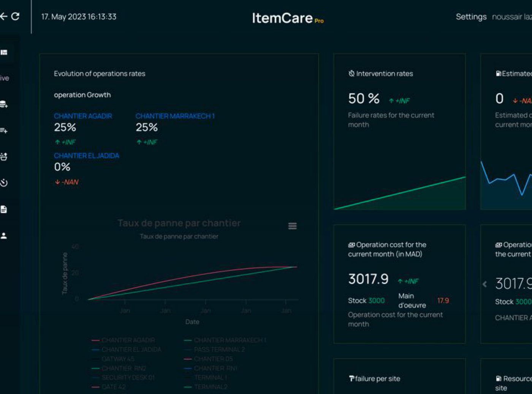This screenshot has width=532, height=394.
Task: Open the user profile icon in the sidebar
Action: tap(4, 236)
